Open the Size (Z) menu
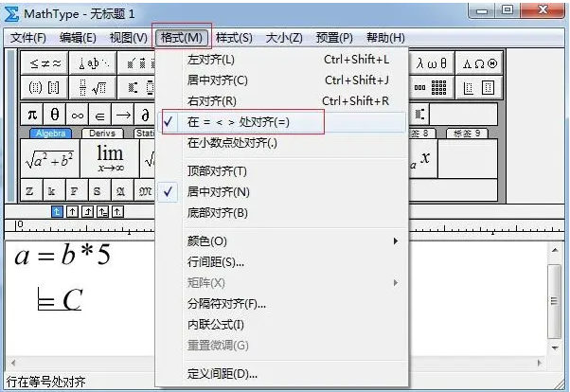The height and width of the screenshot is (392, 570). click(283, 38)
